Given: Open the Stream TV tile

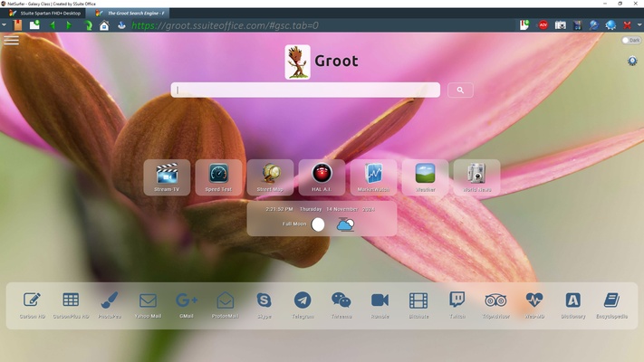Looking at the screenshot, I should tap(167, 177).
